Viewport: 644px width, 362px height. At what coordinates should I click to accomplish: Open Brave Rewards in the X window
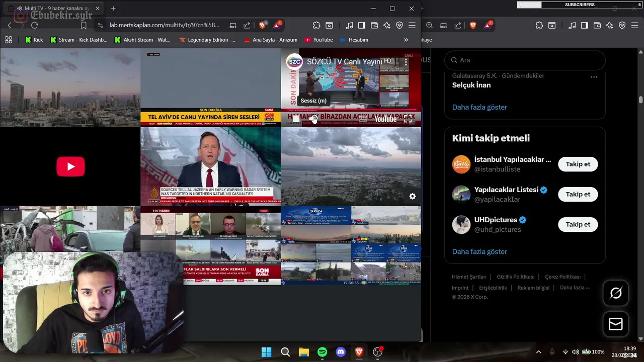click(x=488, y=25)
